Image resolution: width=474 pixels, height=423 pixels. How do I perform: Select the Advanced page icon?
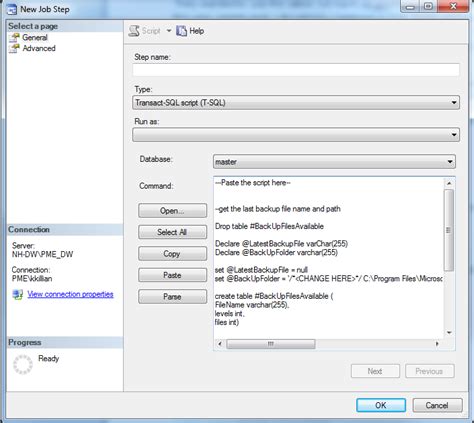coord(14,49)
